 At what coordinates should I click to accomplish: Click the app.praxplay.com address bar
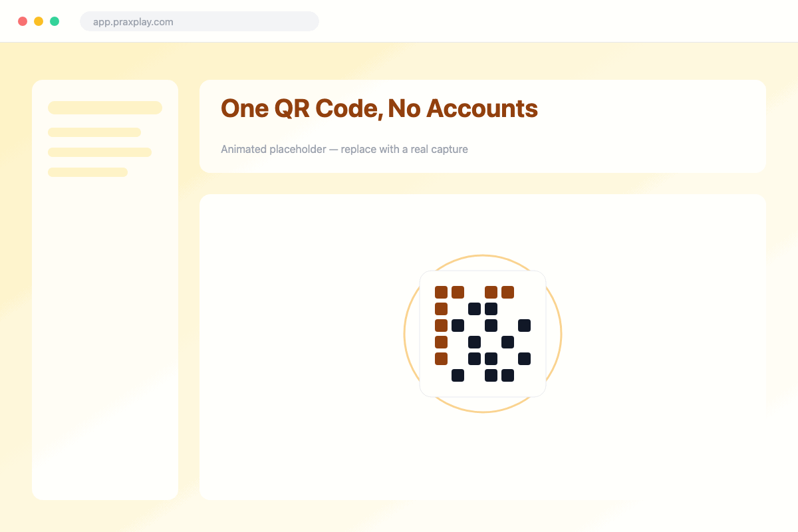[199, 21]
